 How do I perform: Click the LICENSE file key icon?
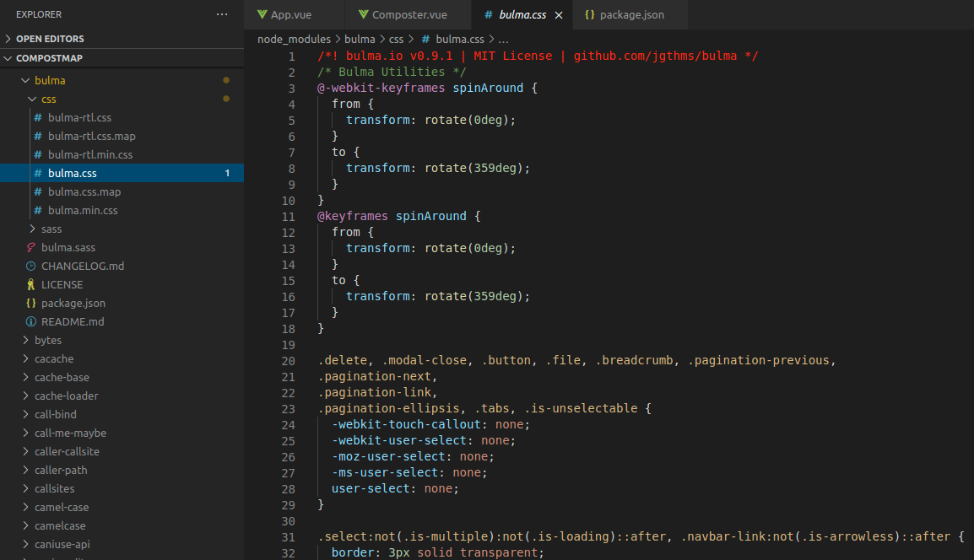[31, 284]
